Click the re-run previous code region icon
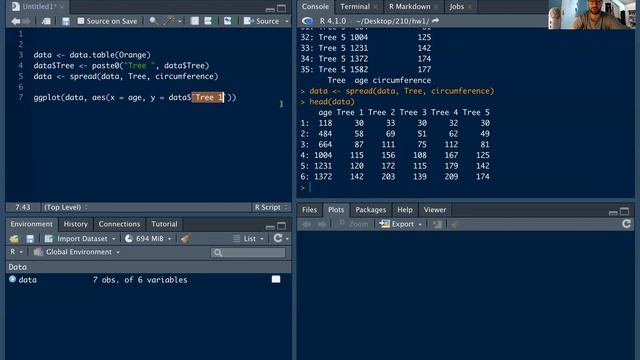Image resolution: width=640 pixels, height=360 pixels. 227,21
